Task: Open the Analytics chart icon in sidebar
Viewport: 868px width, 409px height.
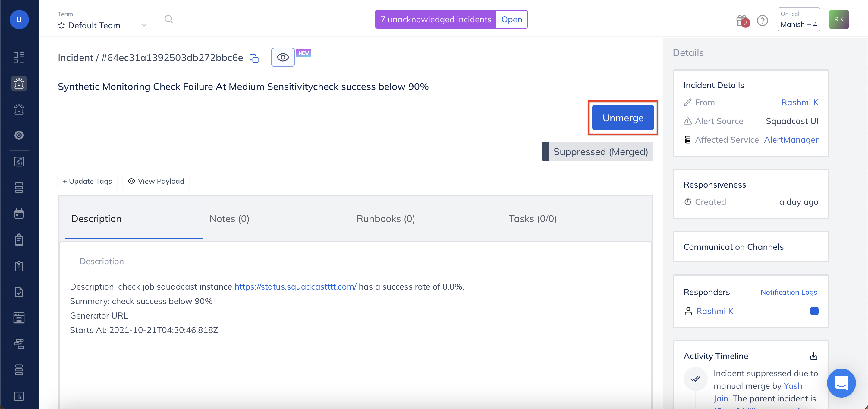Action: coord(19,161)
